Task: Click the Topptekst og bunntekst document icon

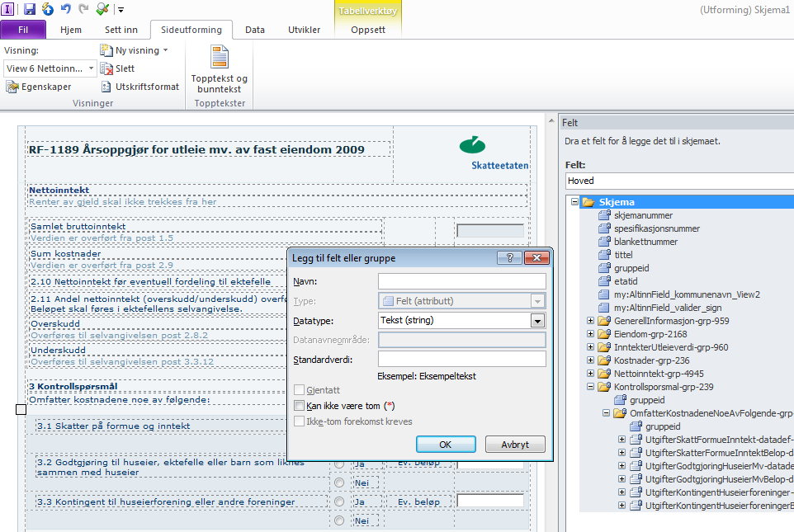Action: click(x=220, y=57)
